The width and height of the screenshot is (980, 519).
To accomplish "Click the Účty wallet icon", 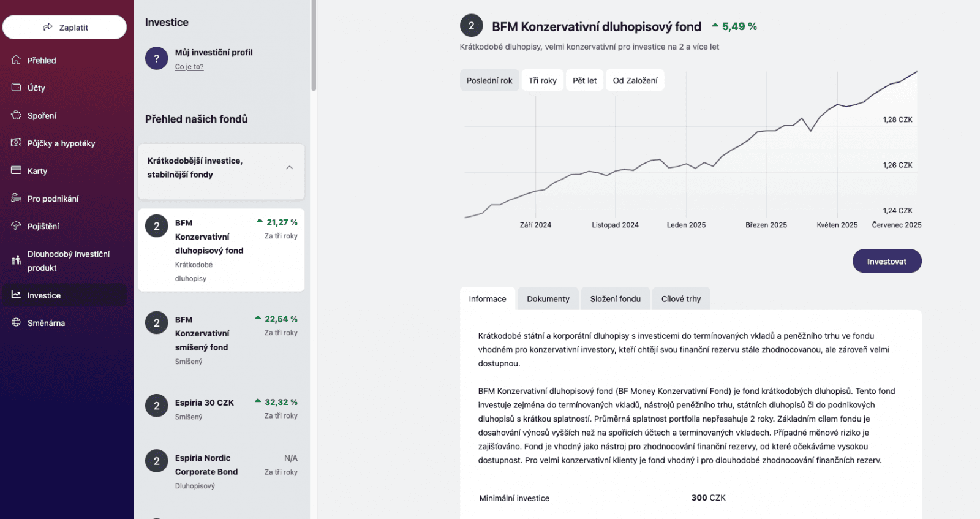I will tap(16, 87).
